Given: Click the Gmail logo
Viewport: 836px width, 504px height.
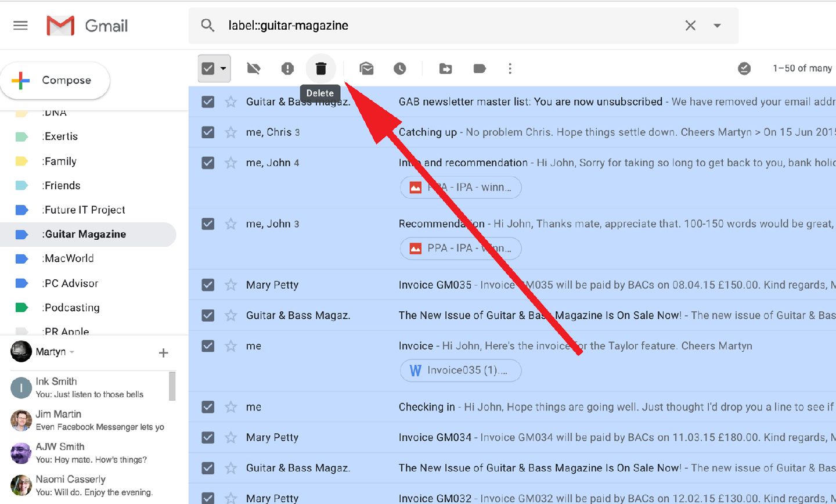Looking at the screenshot, I should [87, 26].
